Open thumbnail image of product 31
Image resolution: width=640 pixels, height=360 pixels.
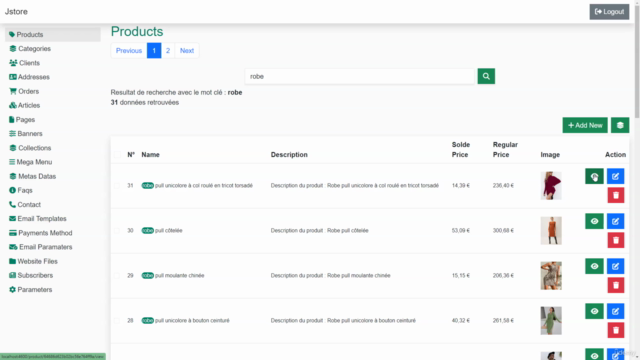tap(551, 186)
